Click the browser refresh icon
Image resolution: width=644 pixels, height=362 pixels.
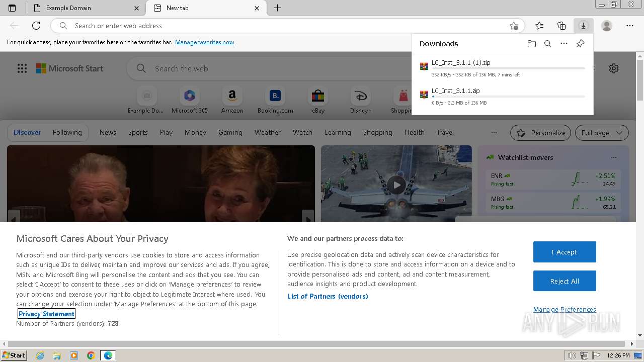pyautogui.click(x=36, y=26)
